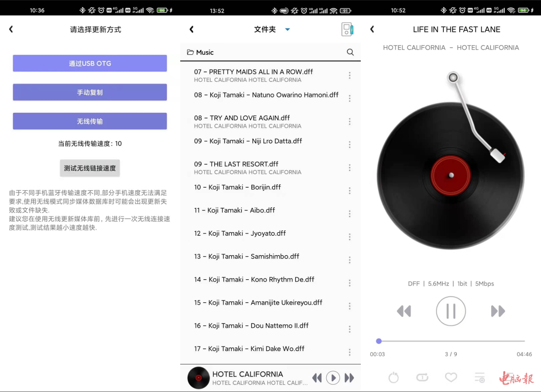Open options for 11 - Koji Tamaki - Aibo.dff

349,214
